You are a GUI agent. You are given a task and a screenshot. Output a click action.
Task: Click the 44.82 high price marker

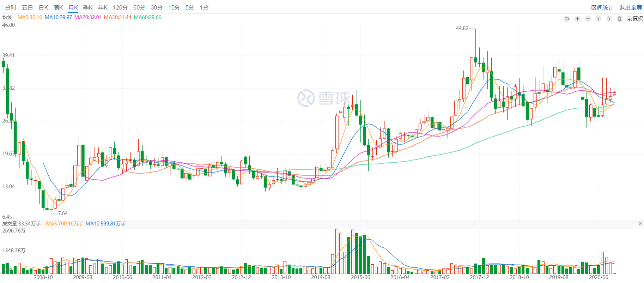462,28
